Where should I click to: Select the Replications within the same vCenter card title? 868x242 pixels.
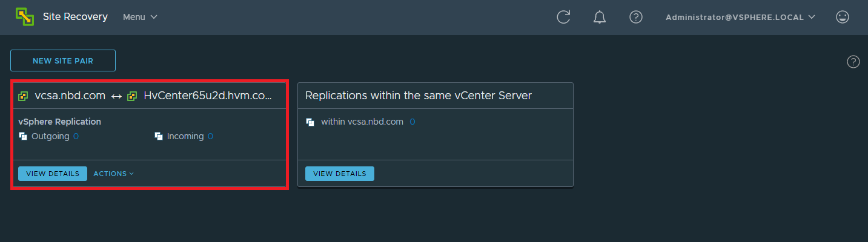click(x=419, y=96)
